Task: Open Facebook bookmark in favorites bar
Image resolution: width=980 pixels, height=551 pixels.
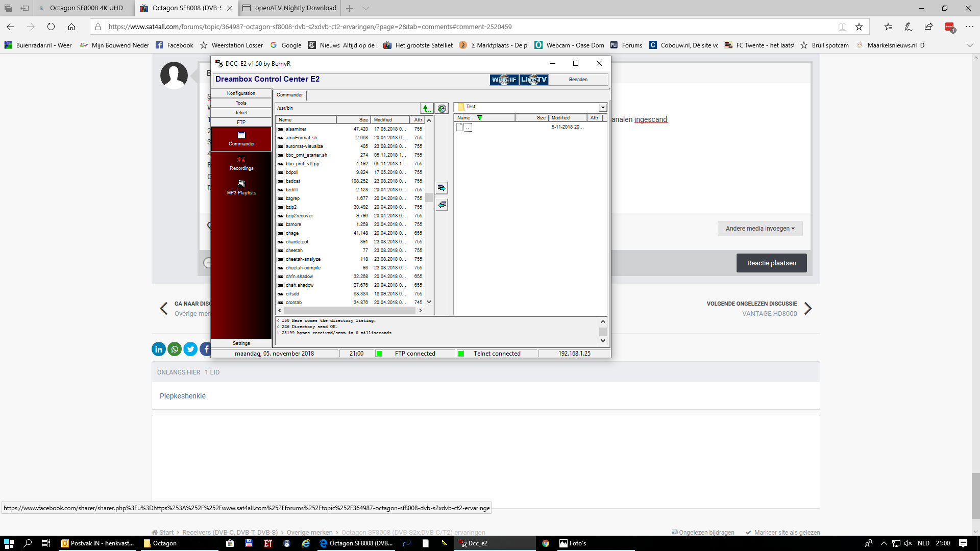Action: 175,45
